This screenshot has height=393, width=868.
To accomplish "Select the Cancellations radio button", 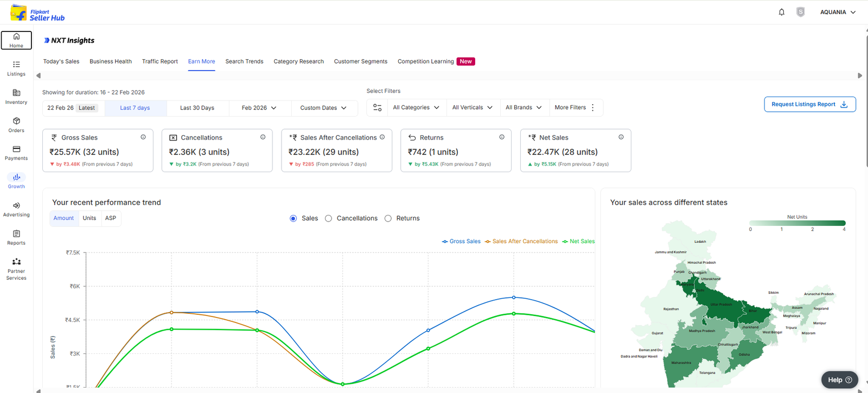I will tap(328, 218).
